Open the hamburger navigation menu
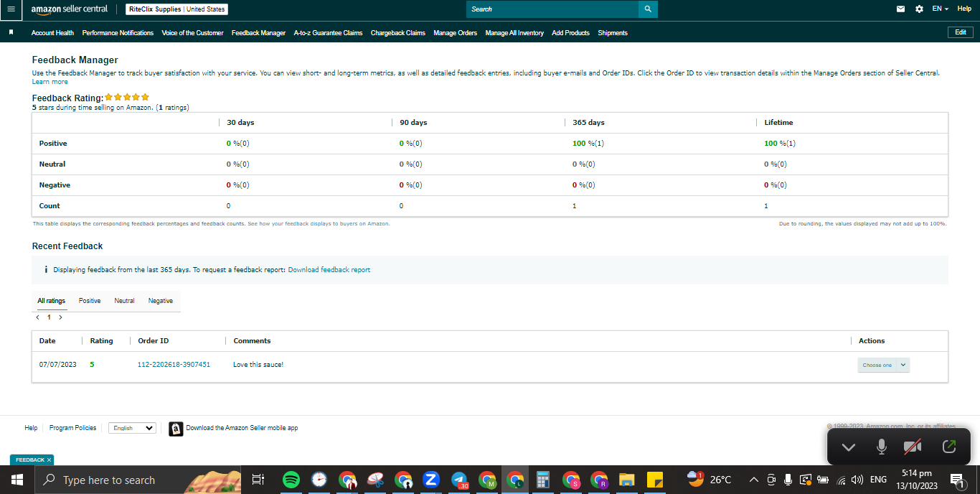Viewport: 980px width, 494px height. click(10, 9)
